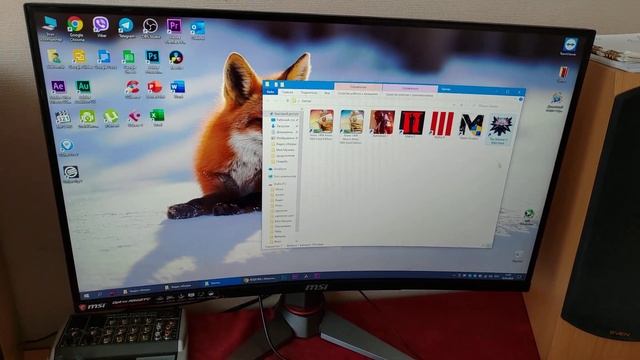Launch TeamViewer from the desktop
Screen dimensions: 640x360
point(569,46)
